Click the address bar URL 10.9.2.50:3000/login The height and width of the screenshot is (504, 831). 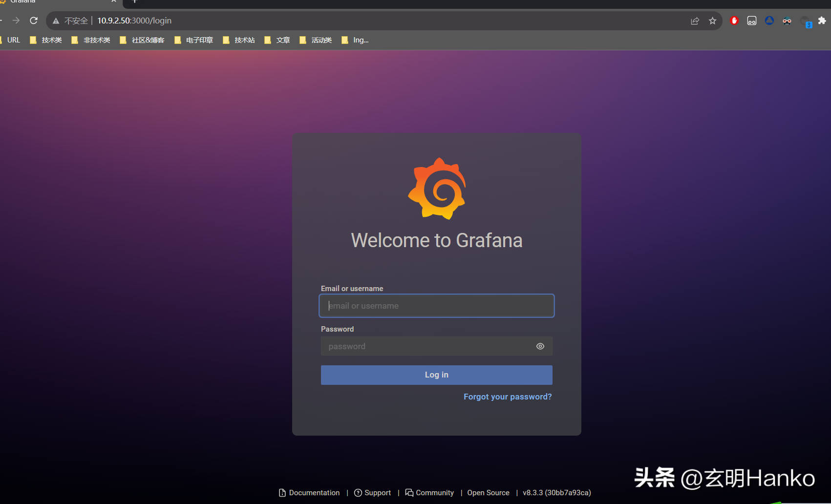(x=134, y=21)
